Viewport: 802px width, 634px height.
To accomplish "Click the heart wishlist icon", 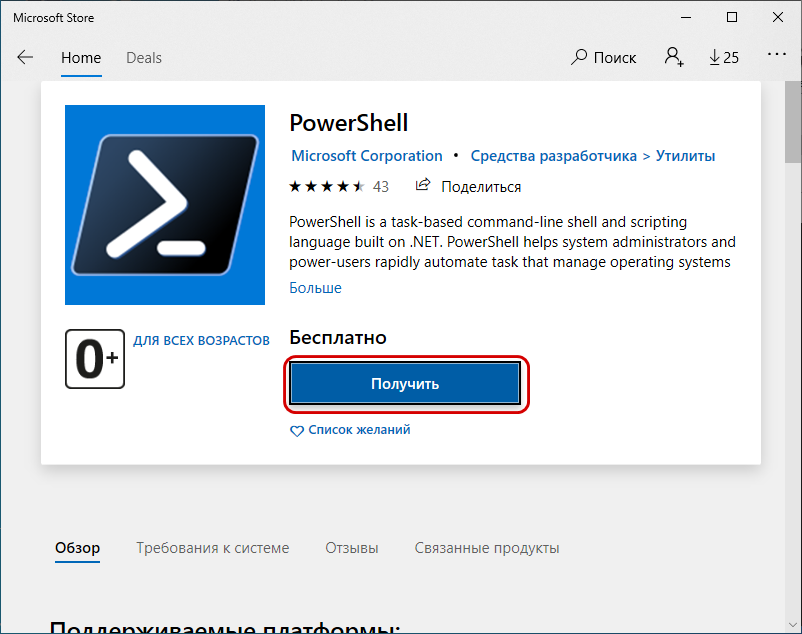I will [296, 431].
